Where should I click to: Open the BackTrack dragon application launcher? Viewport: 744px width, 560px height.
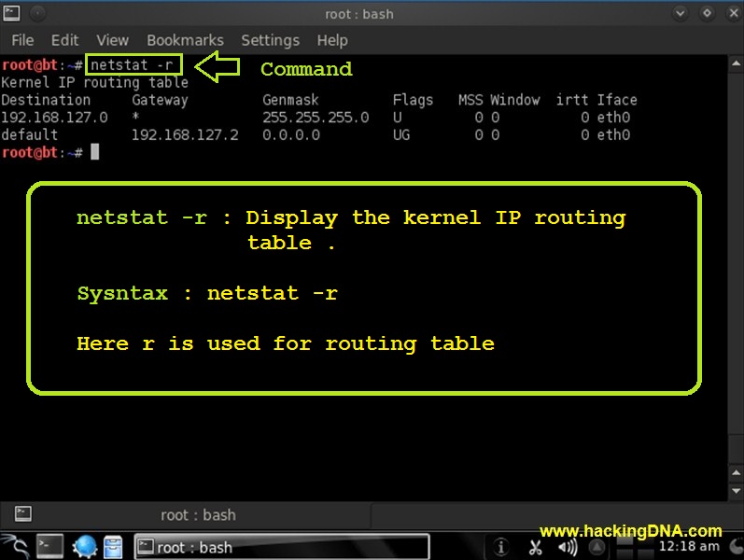16,546
